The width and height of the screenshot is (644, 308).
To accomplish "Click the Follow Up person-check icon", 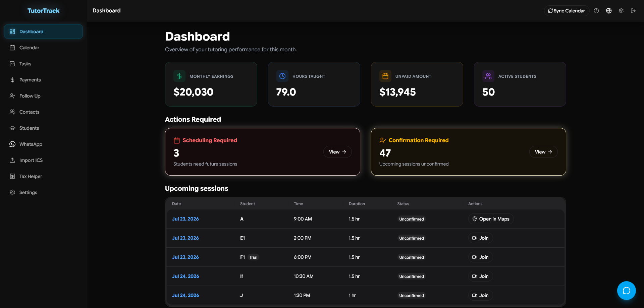I will click(x=12, y=96).
